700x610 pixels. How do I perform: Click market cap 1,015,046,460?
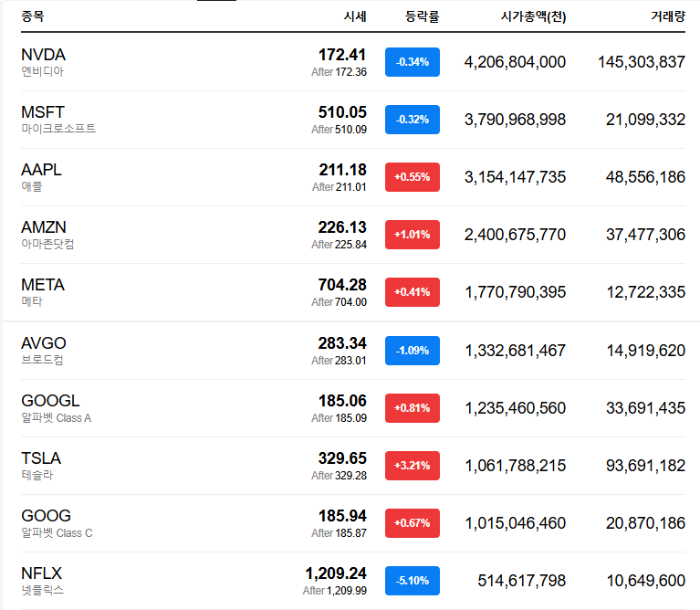tap(516, 523)
